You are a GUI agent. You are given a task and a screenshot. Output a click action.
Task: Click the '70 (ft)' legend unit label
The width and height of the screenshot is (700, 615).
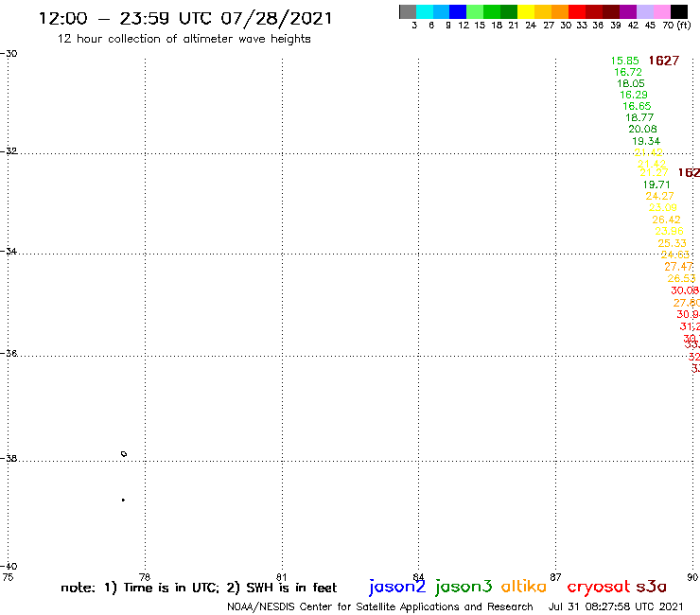point(676,26)
